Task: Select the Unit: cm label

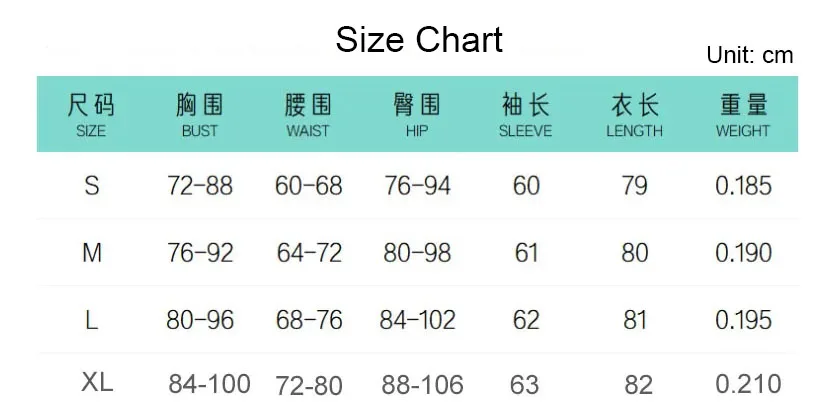Action: (749, 55)
